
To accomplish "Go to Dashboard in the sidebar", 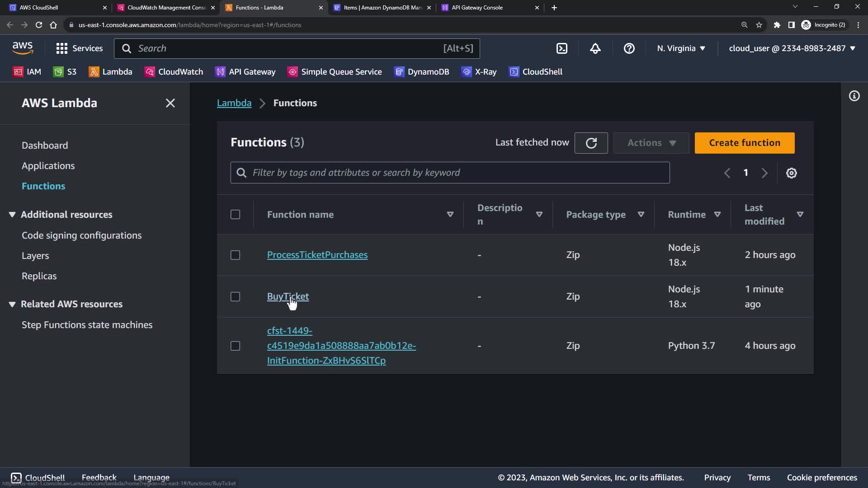I will [x=45, y=145].
